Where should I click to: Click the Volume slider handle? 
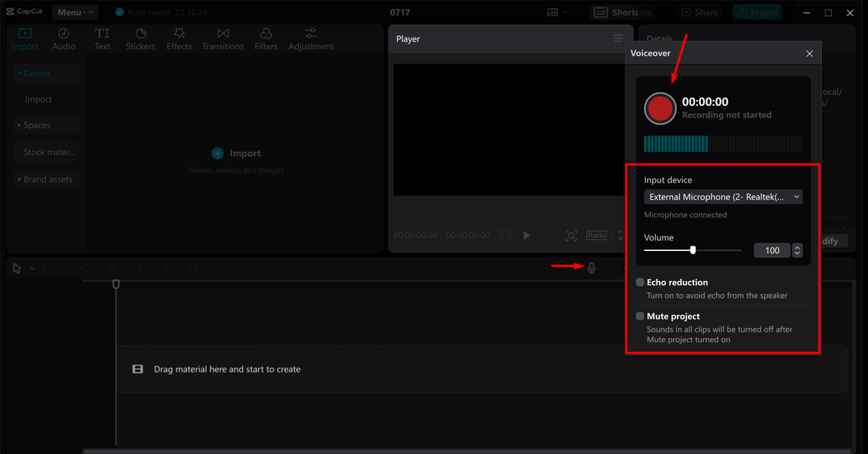point(692,250)
